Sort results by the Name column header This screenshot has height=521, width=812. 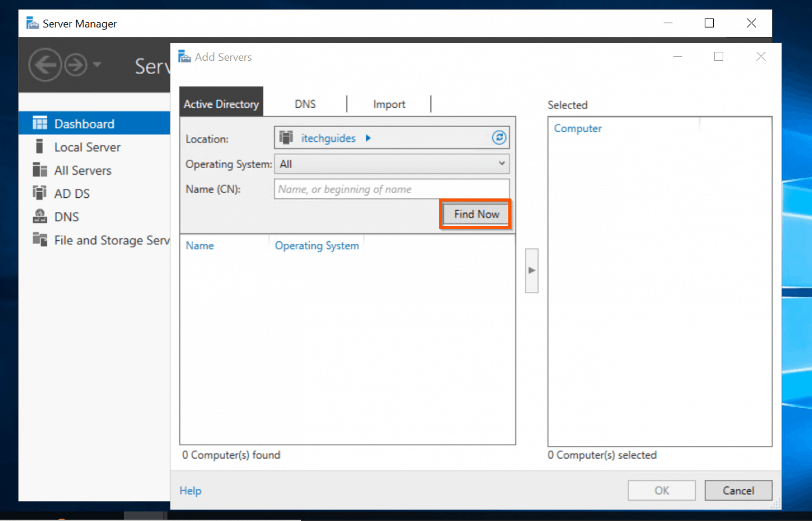click(x=199, y=245)
